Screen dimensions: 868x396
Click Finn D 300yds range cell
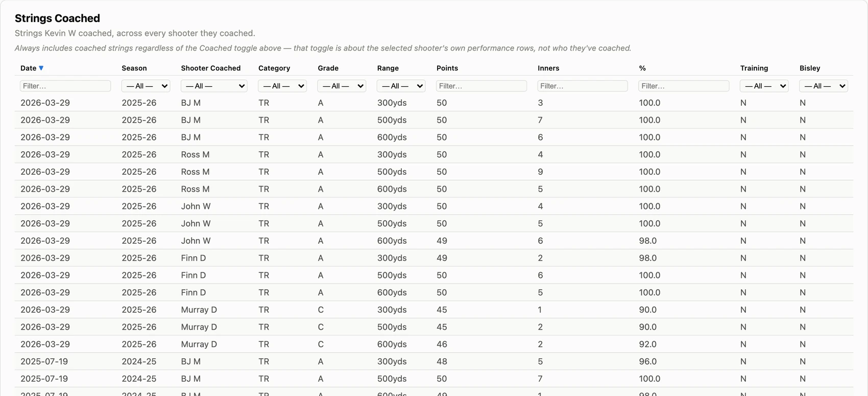point(392,258)
